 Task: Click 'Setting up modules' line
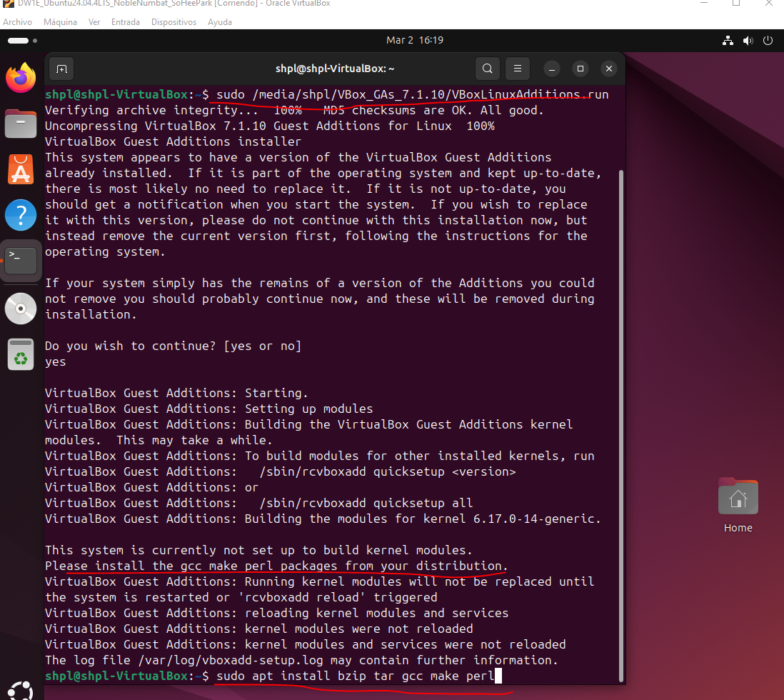pyautogui.click(x=209, y=409)
